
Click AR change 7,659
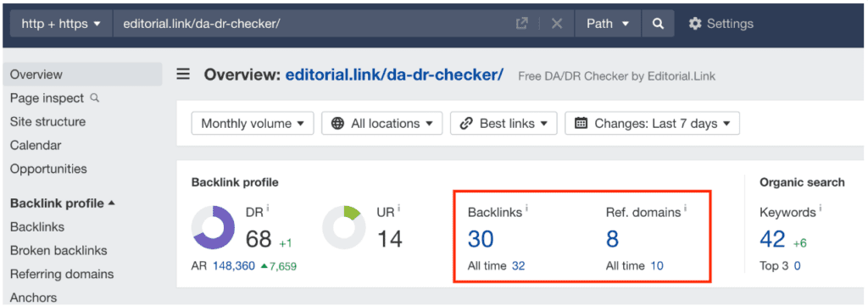278,267
